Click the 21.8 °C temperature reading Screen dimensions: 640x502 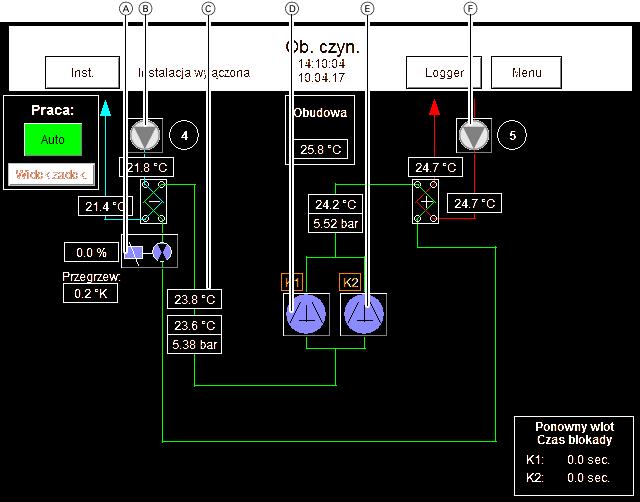pos(147,167)
